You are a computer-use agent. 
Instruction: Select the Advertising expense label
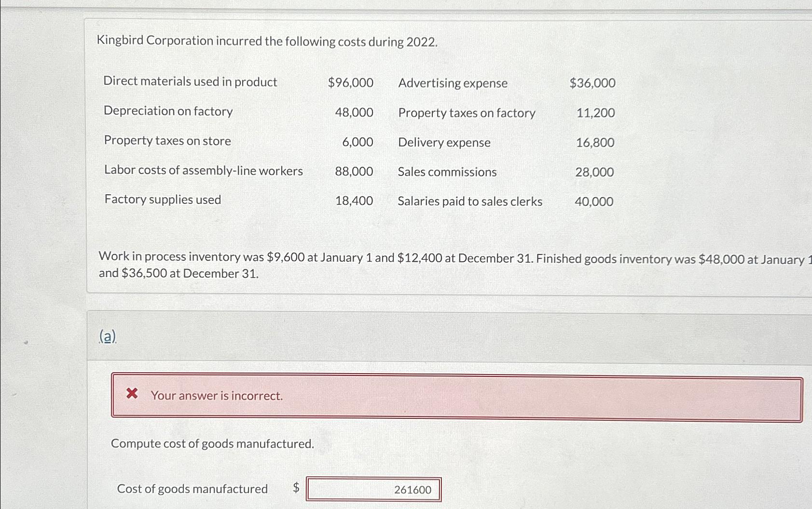452,83
